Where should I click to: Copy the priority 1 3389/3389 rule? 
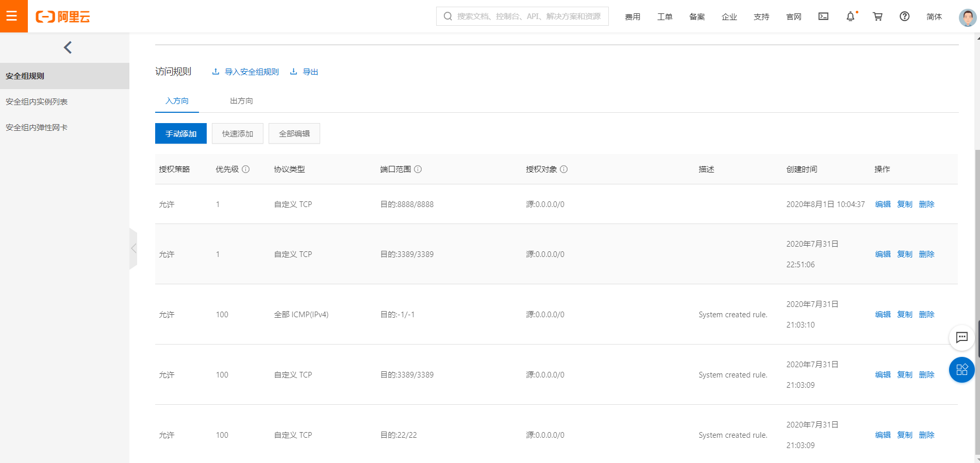905,254
